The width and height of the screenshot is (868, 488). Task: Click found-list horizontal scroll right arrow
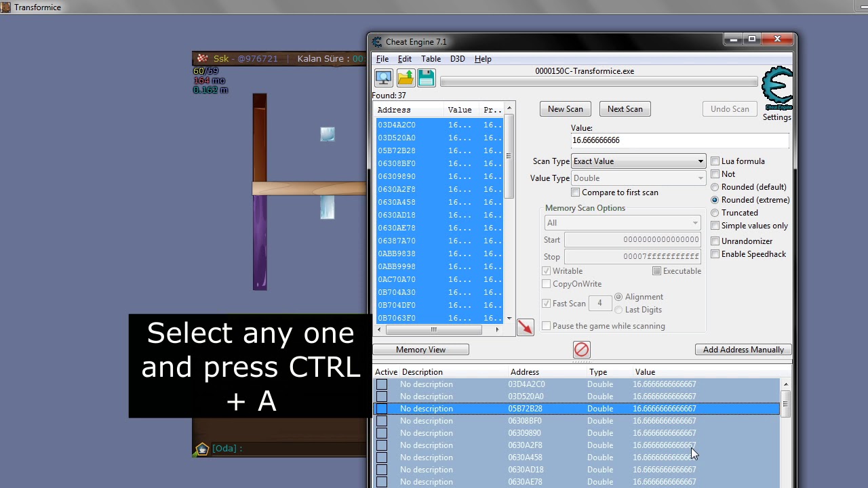point(497,329)
